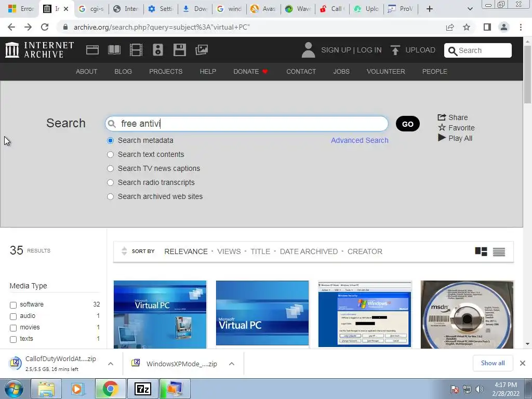Click the page vertical scrollbar thumb
532x399 pixels.
(x=527, y=74)
